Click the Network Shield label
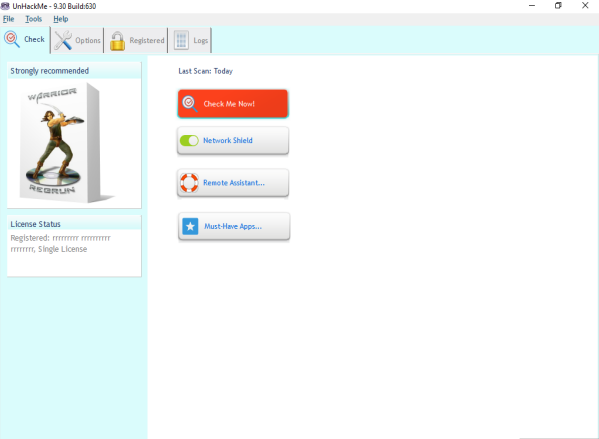 (x=228, y=141)
